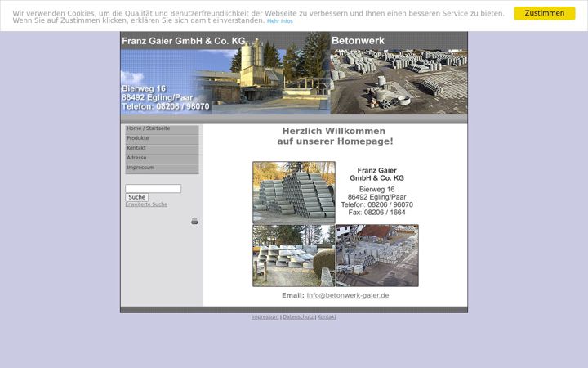This screenshot has width=588, height=368.
Task: Open email link info@betonwerk-gaier.de
Action: pyautogui.click(x=348, y=295)
